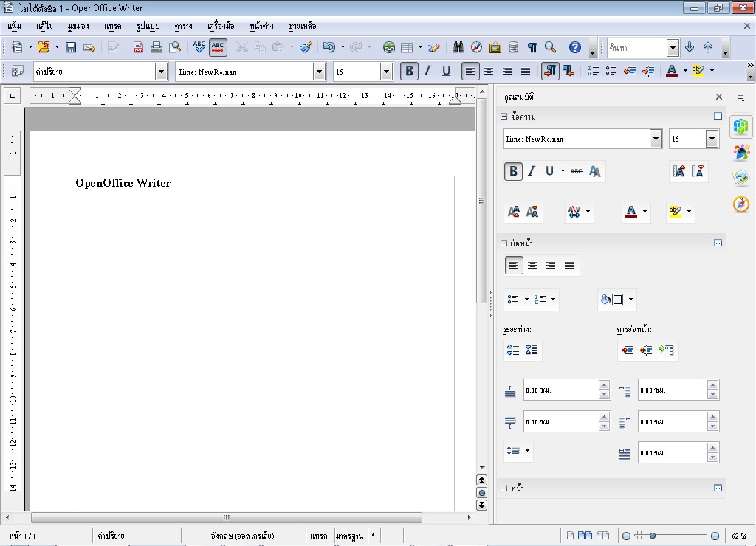The image size is (756, 546).
Task: Toggle AutoSpellcheck ABC button
Action: click(x=218, y=47)
